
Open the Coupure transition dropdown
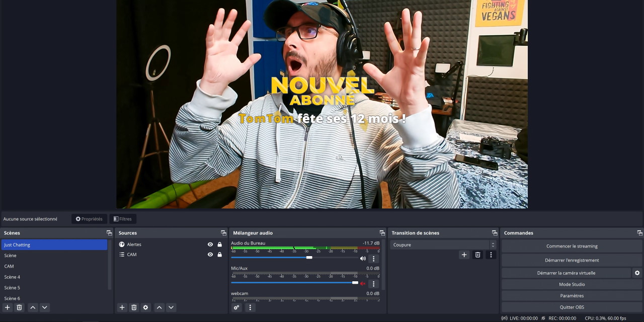pos(443,245)
